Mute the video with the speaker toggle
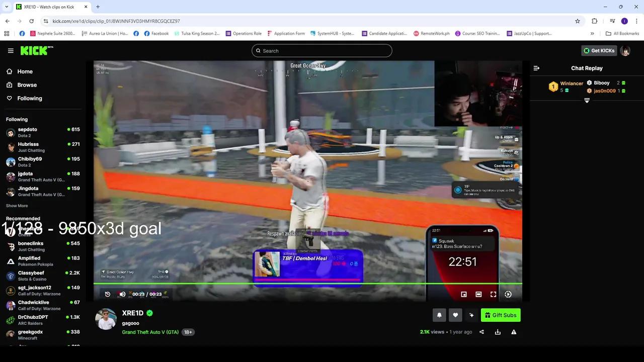Screen dimensions: 644x362 pos(121,294)
